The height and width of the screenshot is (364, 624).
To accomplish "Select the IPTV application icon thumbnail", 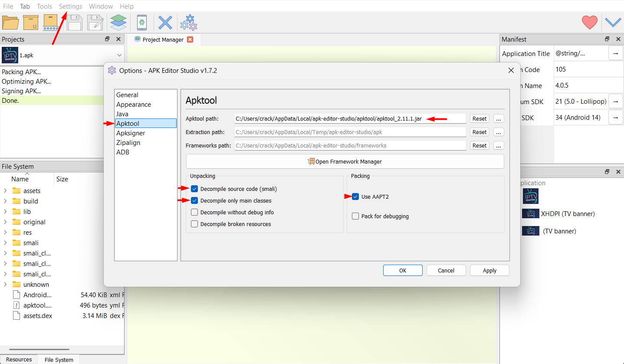I will [x=531, y=196].
